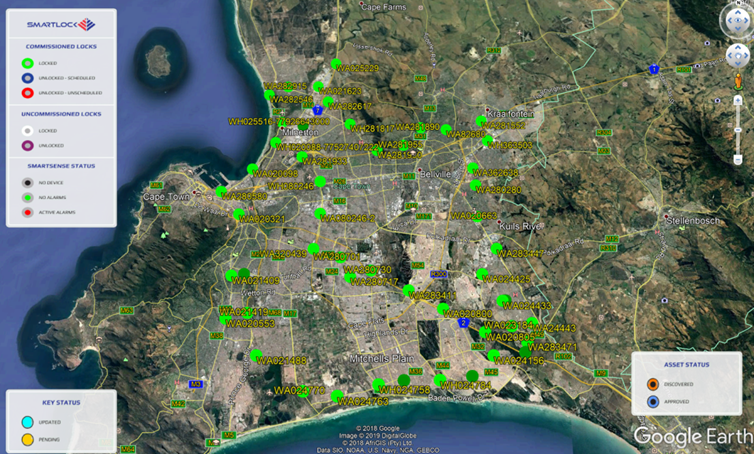The width and height of the screenshot is (754, 454).
Task: Click the No Device status icon
Action: pyautogui.click(x=27, y=183)
